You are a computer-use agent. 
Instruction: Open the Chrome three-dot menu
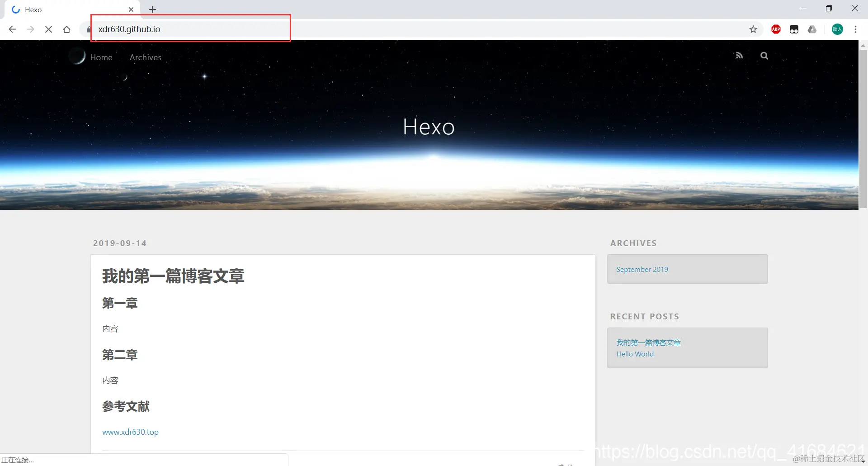pos(855,29)
